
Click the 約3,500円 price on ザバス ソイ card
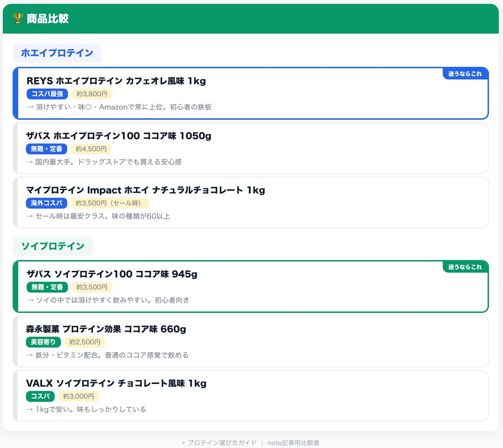[x=92, y=287]
